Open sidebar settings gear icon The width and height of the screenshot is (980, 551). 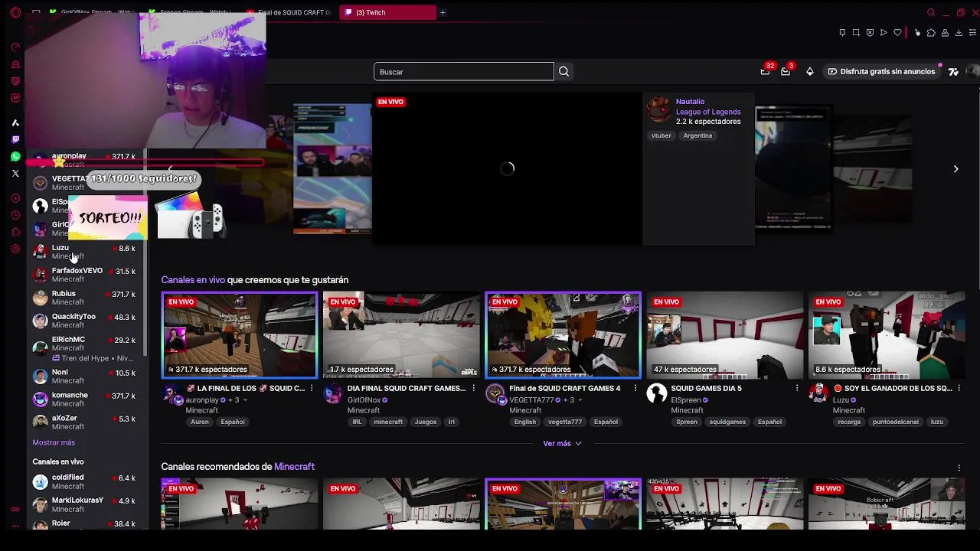coord(15,249)
